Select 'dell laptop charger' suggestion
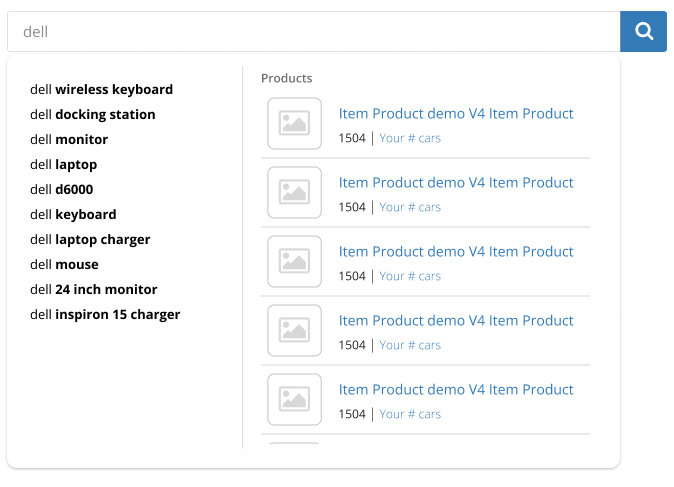674x487 pixels. pos(90,239)
